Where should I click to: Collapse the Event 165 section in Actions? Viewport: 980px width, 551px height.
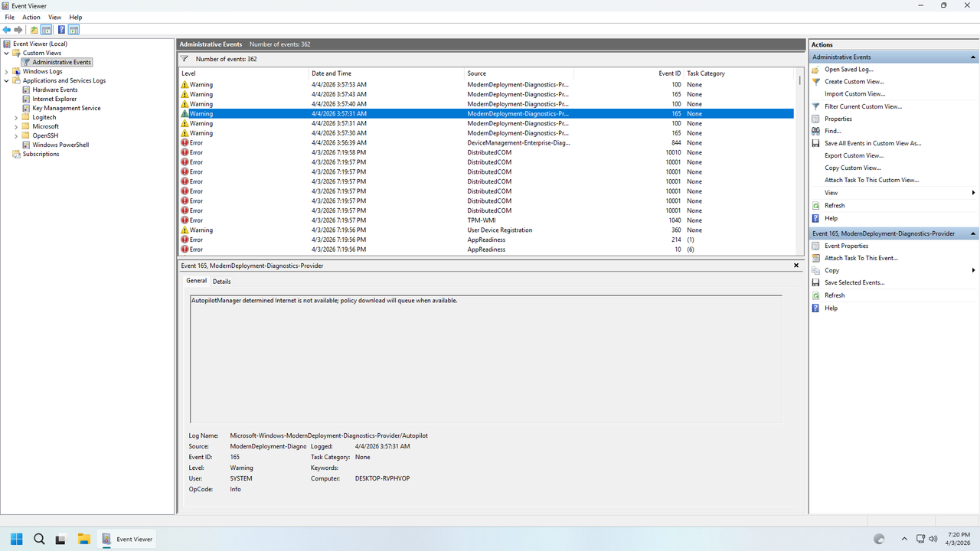[973, 233]
